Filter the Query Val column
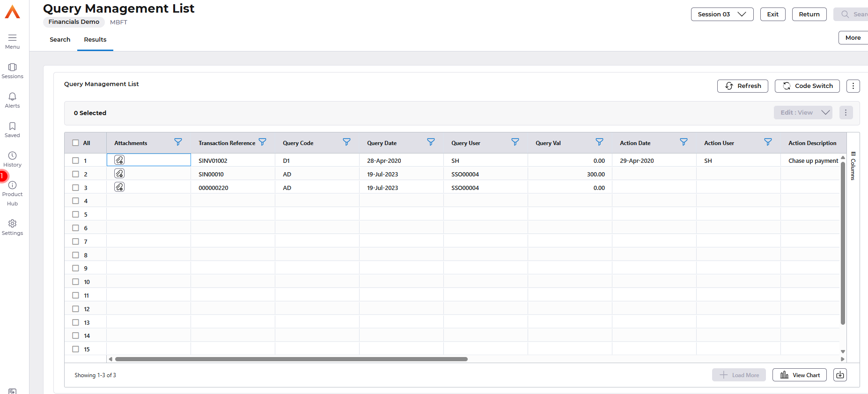The width and height of the screenshot is (868, 394). (x=599, y=142)
